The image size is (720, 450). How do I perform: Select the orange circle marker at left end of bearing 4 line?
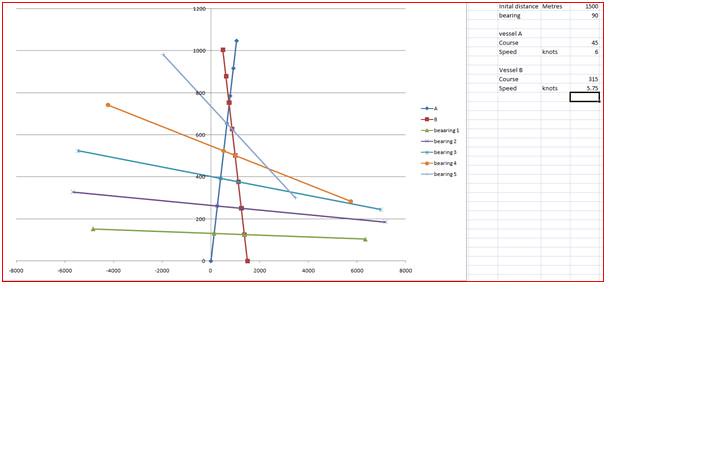click(x=108, y=105)
